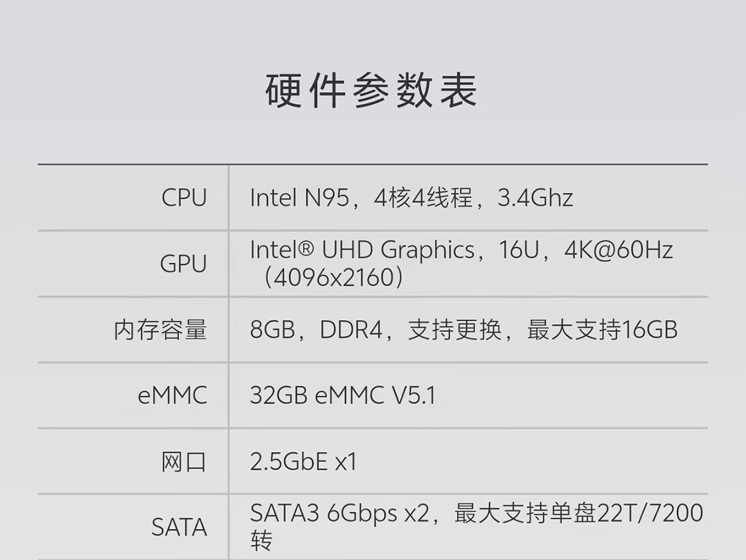Select the SATA row label
The height and width of the screenshot is (560, 746).
[179, 528]
